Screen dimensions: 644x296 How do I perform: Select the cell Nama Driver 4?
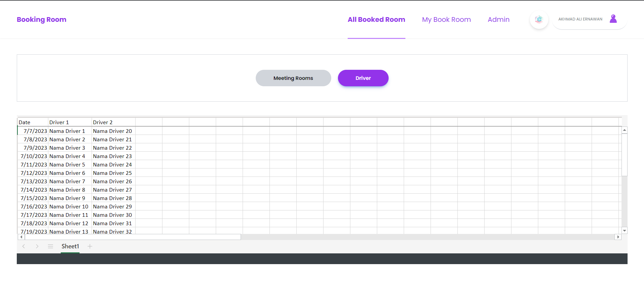[x=70, y=156]
